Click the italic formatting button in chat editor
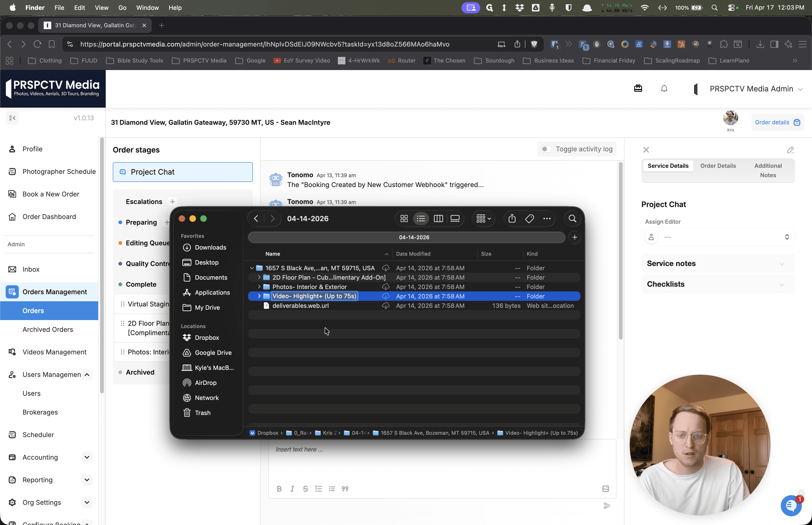Viewport: 812px width, 525px height. coord(292,489)
